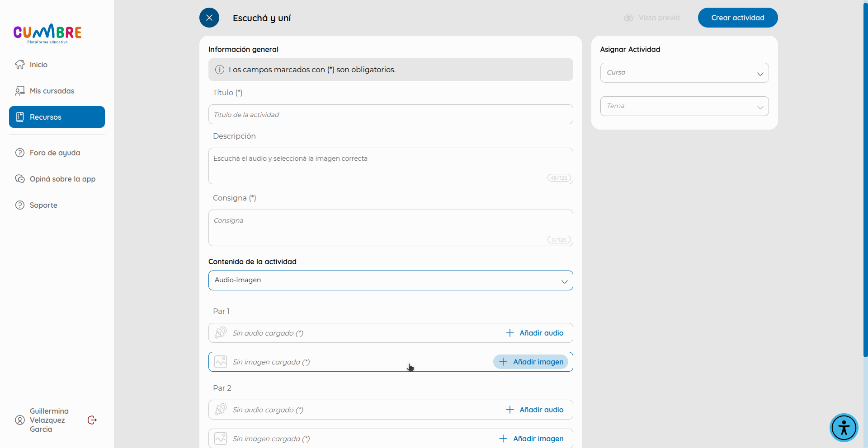Click Crear actividad button
868x448 pixels.
738,18
